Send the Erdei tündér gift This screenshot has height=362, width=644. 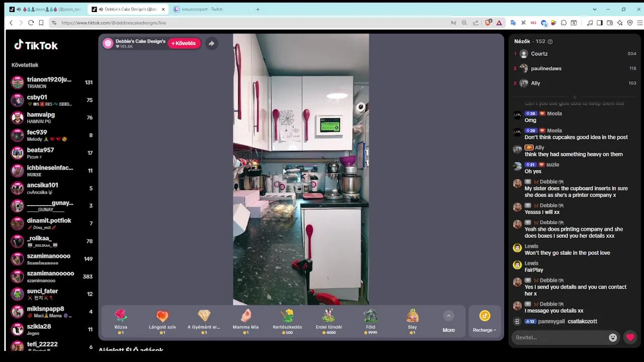[329, 322]
